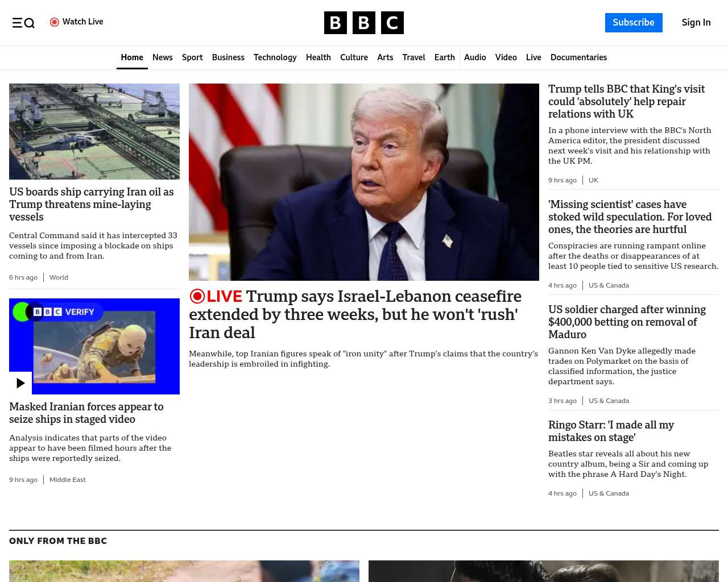Click the red LIVE indicator icon
Screen dimensions: 728x582
pyautogui.click(x=197, y=296)
